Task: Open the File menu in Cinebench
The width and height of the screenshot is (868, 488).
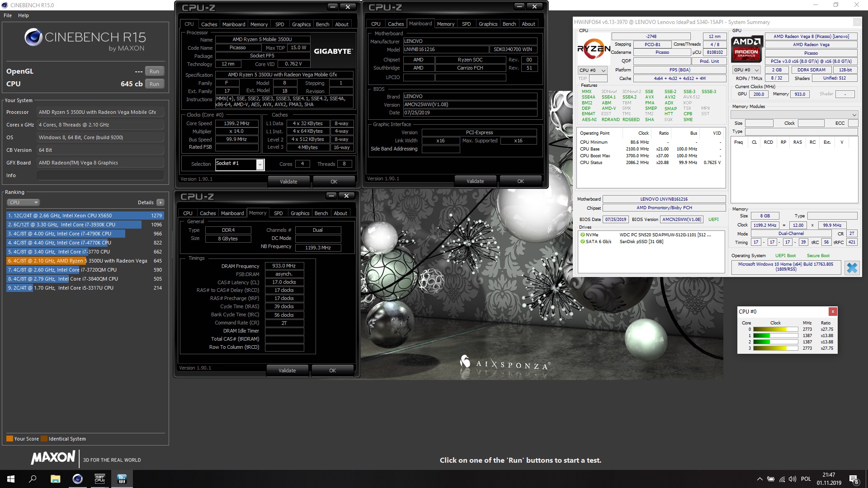Action: (8, 15)
